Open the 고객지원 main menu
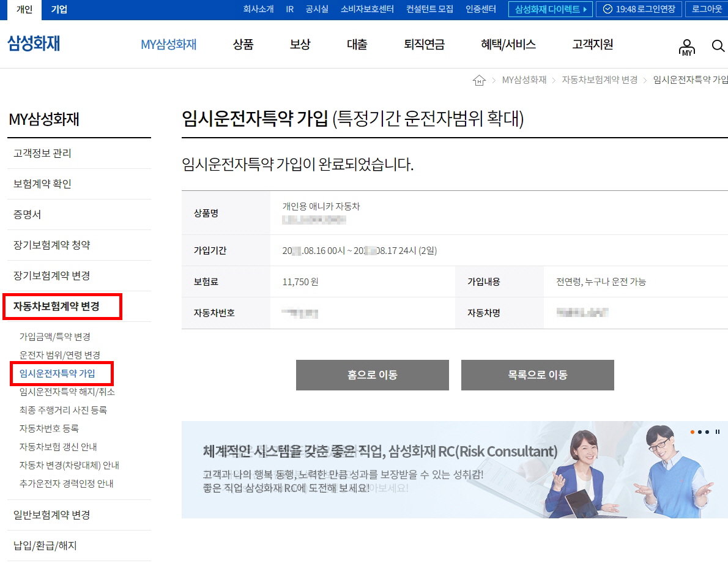The width and height of the screenshot is (728, 563). pyautogui.click(x=593, y=45)
